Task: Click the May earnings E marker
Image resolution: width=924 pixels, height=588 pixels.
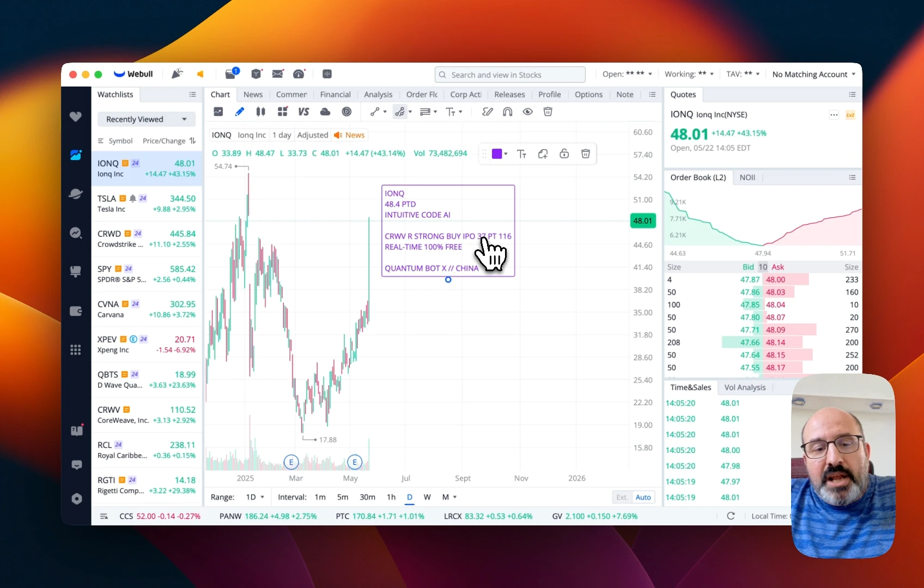Action: point(355,462)
